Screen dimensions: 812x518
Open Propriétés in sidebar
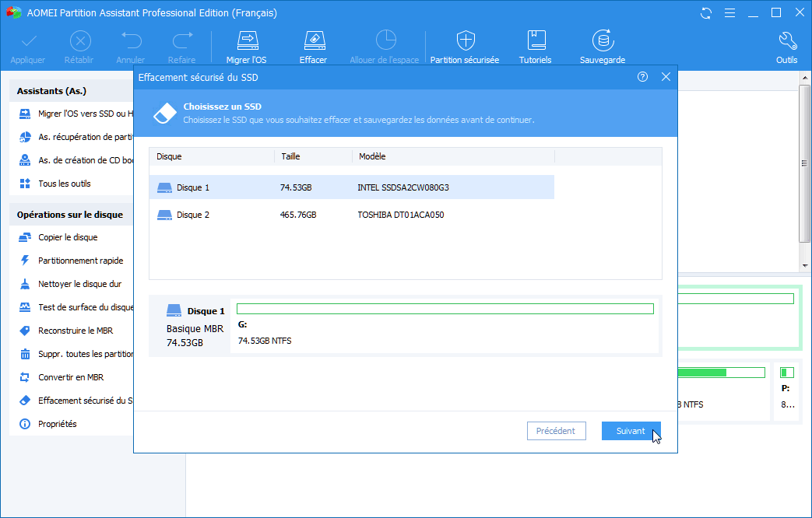pos(47,424)
